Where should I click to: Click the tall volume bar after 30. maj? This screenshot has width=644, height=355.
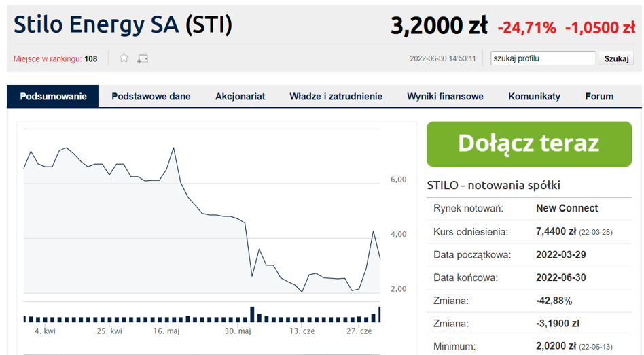252,314
